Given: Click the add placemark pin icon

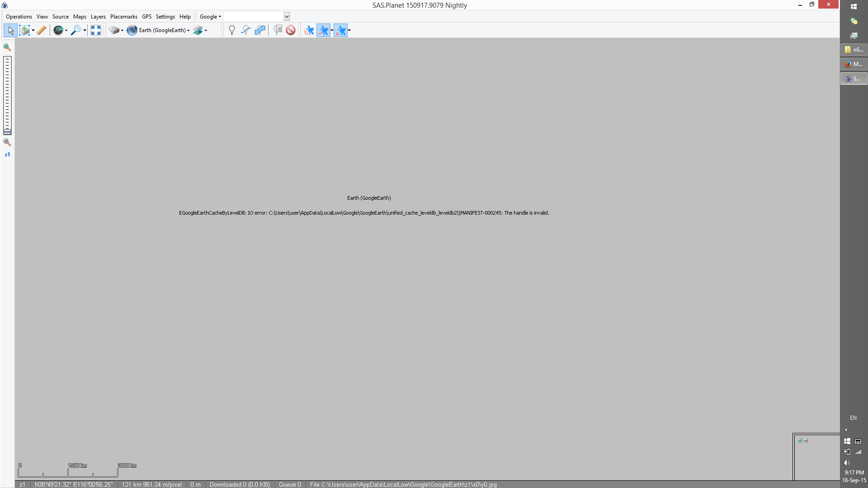Looking at the screenshot, I should point(231,30).
